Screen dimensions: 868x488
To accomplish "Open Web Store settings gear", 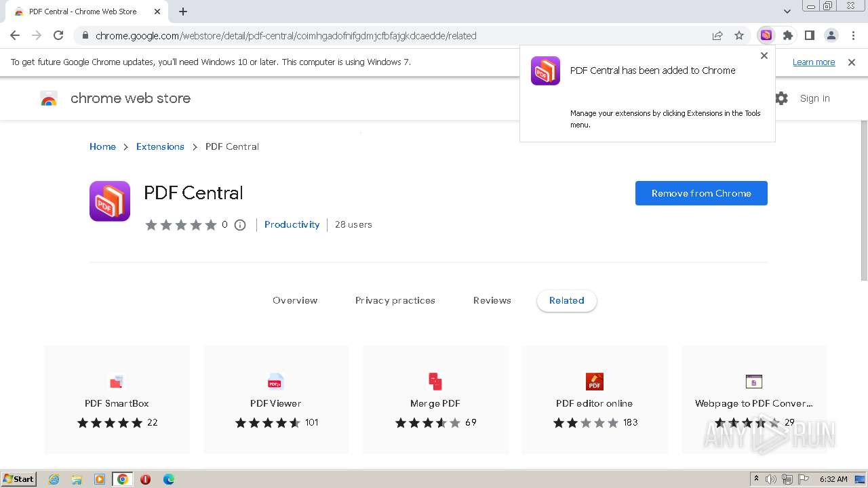I will 781,98.
